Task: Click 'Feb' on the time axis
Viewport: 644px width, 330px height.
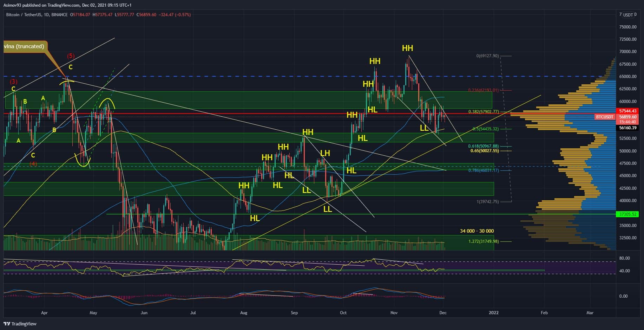Action: pyautogui.click(x=544, y=313)
